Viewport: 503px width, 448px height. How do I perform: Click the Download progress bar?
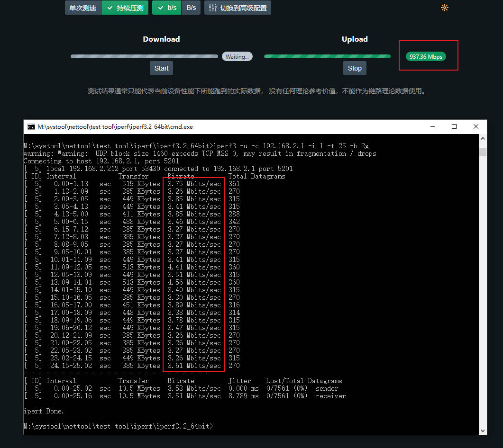pos(144,56)
